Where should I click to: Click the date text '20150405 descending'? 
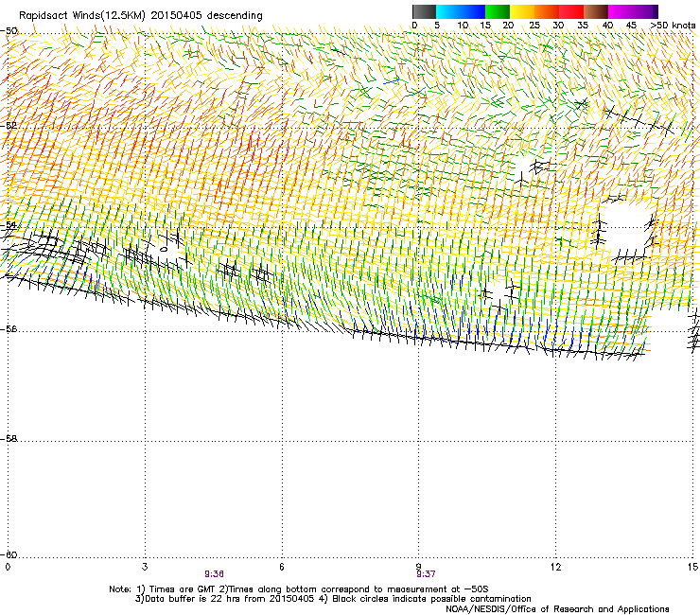206,15
